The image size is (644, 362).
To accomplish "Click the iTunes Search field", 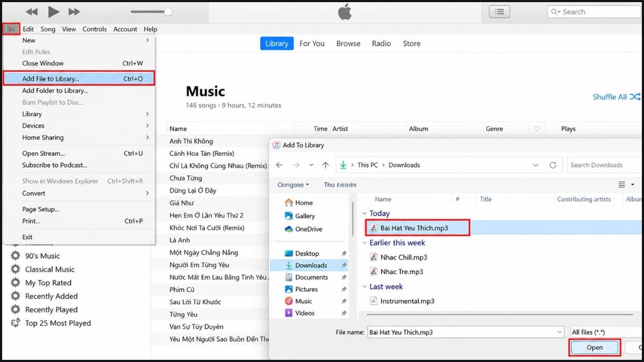I will (594, 11).
